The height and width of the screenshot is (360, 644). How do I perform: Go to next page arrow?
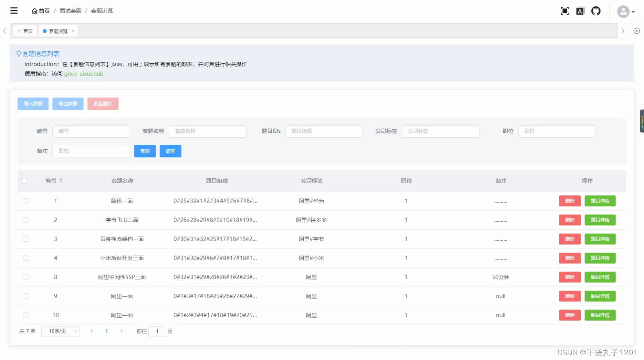(x=121, y=331)
